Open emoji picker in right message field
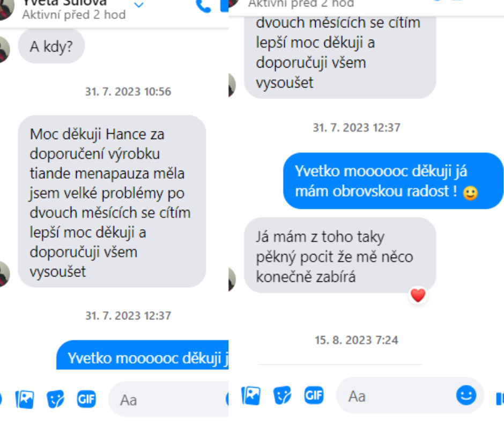 [466, 395]
